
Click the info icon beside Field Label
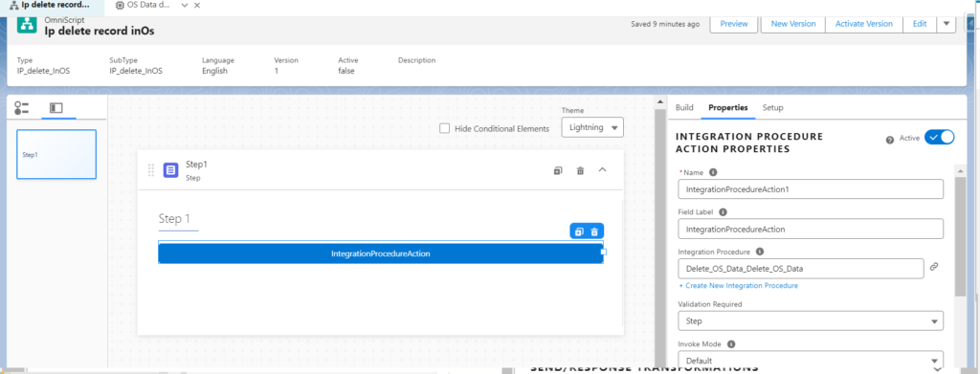pos(724,211)
